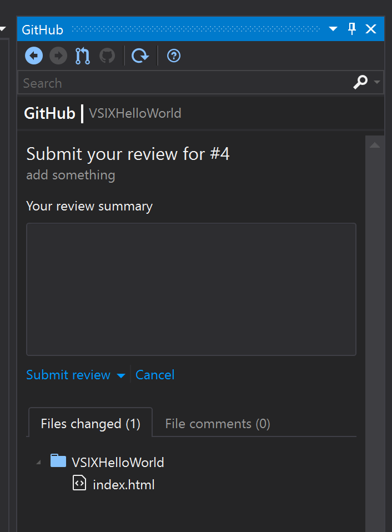The image size is (392, 532).
Task: Click the forward navigation arrow icon
Action: pyautogui.click(x=58, y=56)
